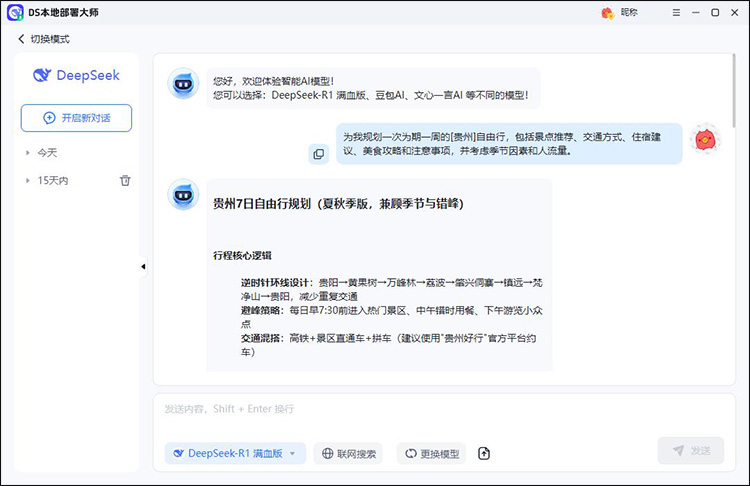Click the 昵称 username label
The height and width of the screenshot is (486, 750).
(x=629, y=12)
